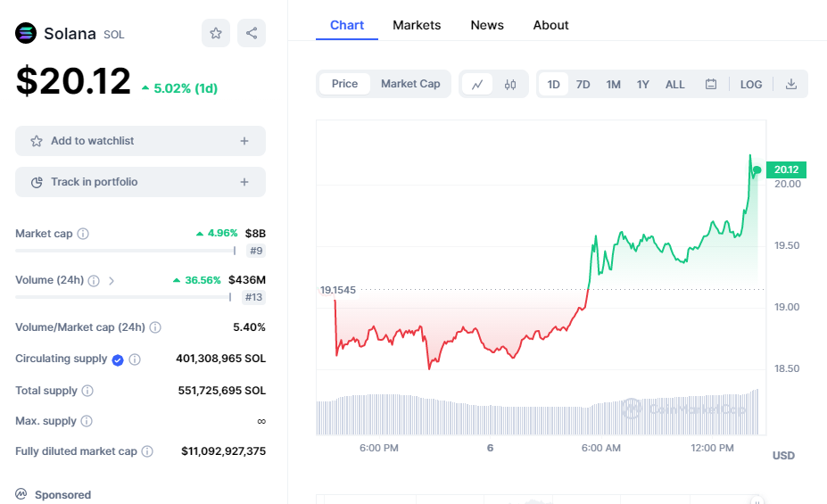
Task: Switch to the News tab
Action: pos(487,25)
